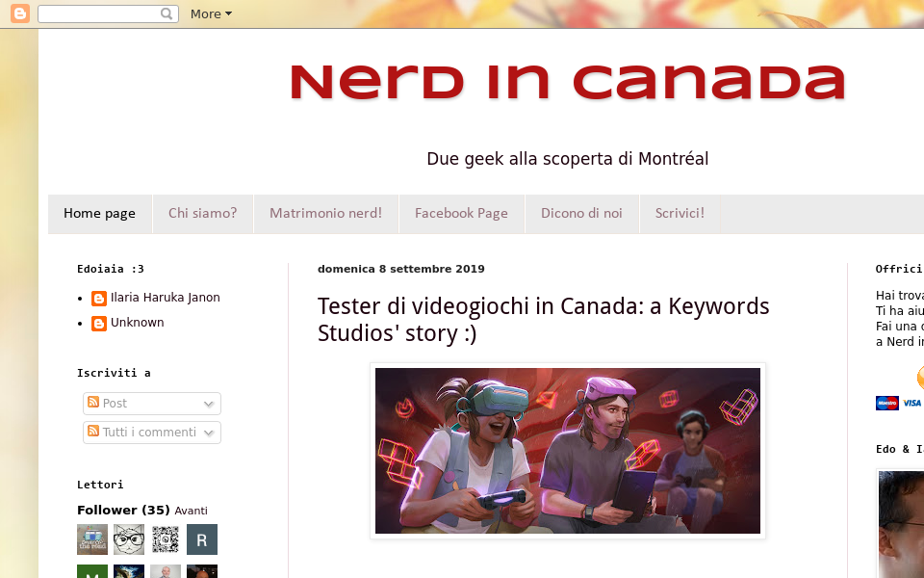Click the search magnifying glass icon
The width and height of the screenshot is (924, 578).
coord(164,13)
